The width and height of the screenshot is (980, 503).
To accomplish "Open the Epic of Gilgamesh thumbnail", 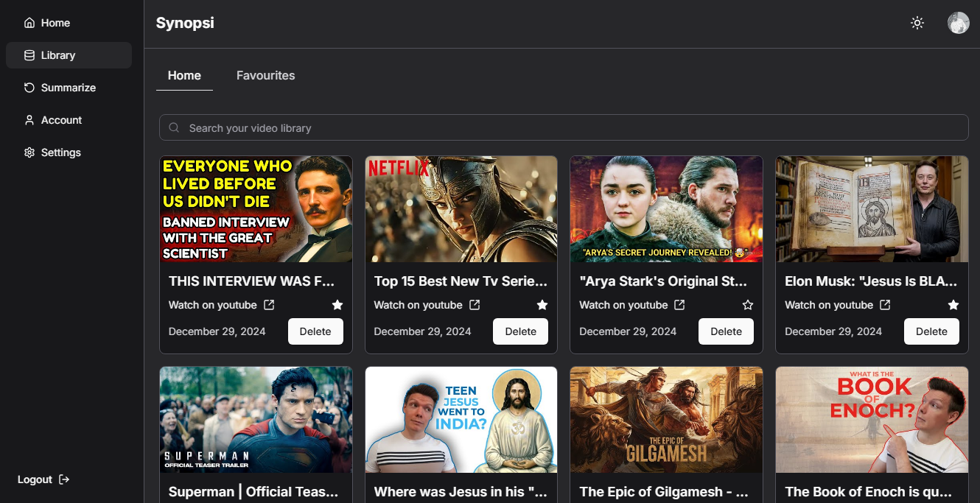I will (x=666, y=420).
